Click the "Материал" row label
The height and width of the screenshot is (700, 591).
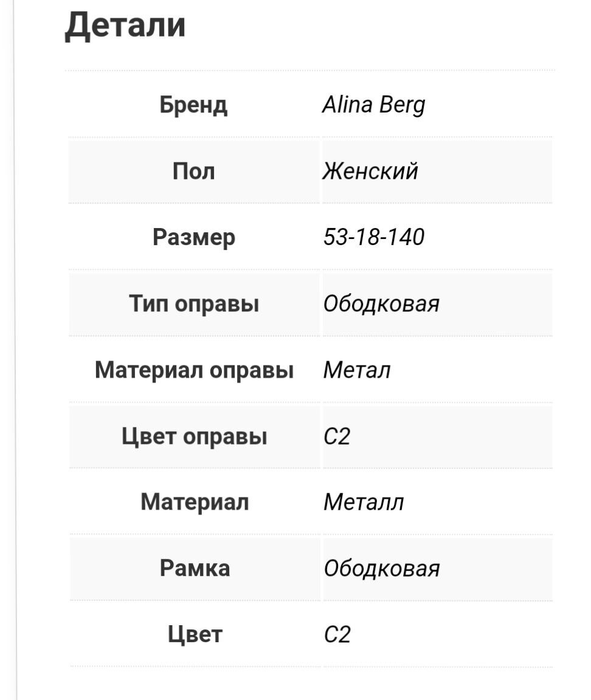(x=194, y=502)
